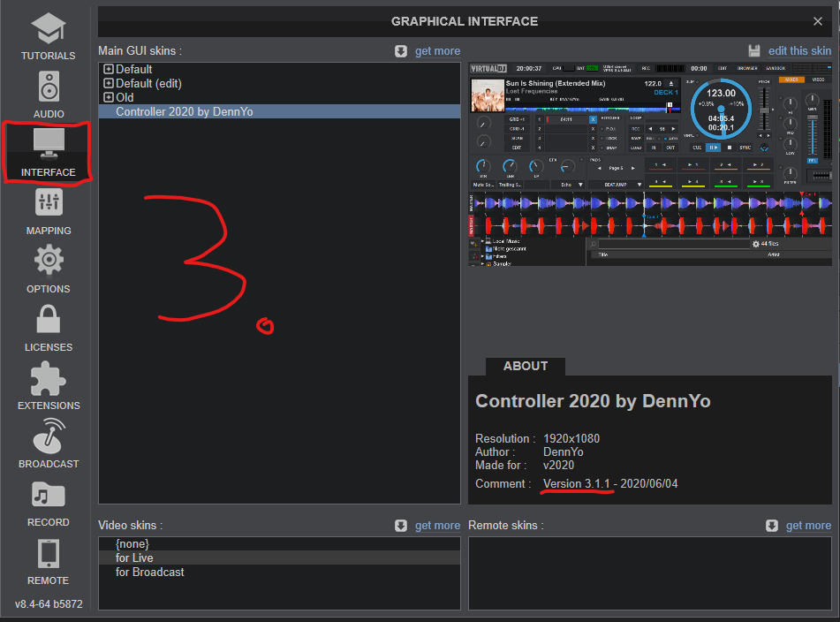Click get more for Main GUI skins
The width and height of the screenshot is (840, 622).
(437, 51)
